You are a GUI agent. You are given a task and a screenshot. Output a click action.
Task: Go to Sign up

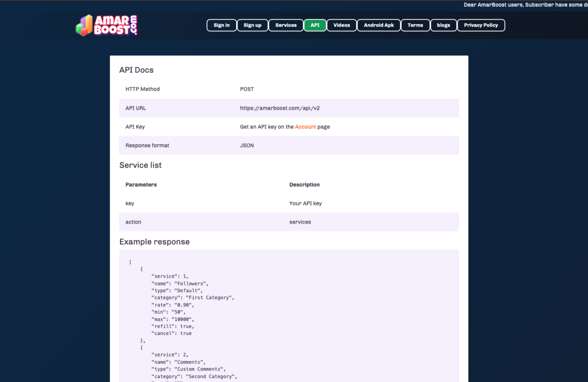point(252,25)
